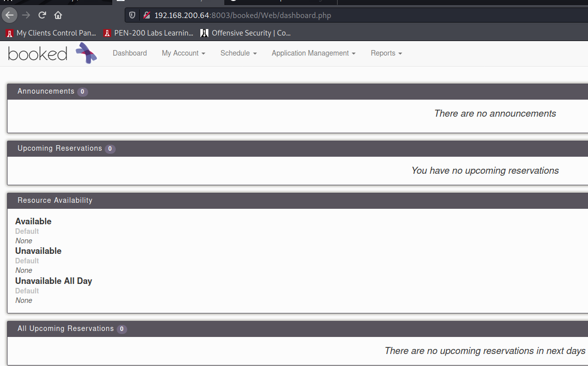The height and width of the screenshot is (366, 588).
Task: Go to the Dashboard nav link
Action: coord(130,53)
